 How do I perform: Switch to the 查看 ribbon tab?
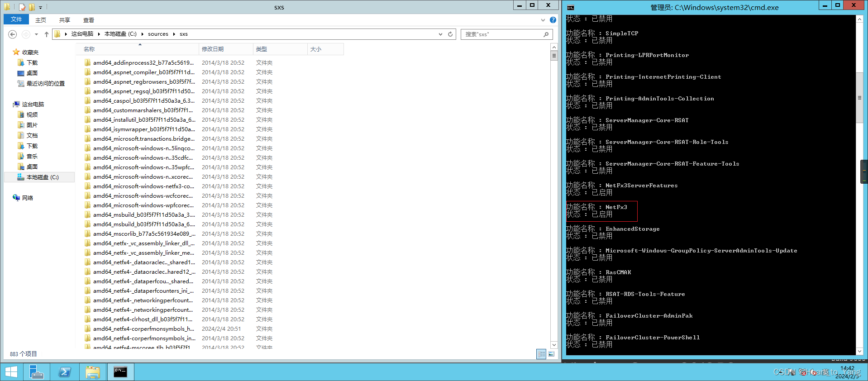[88, 20]
